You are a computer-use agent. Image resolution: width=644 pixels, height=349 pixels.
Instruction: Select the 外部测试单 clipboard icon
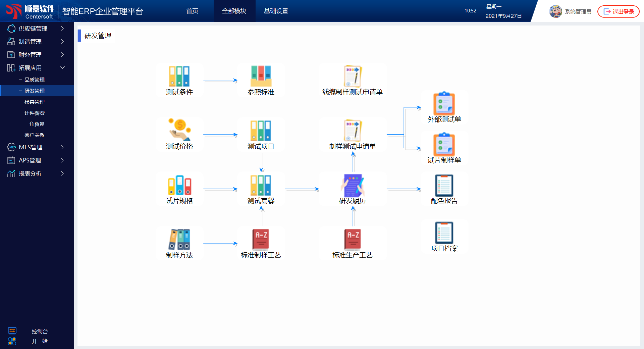[444, 104]
